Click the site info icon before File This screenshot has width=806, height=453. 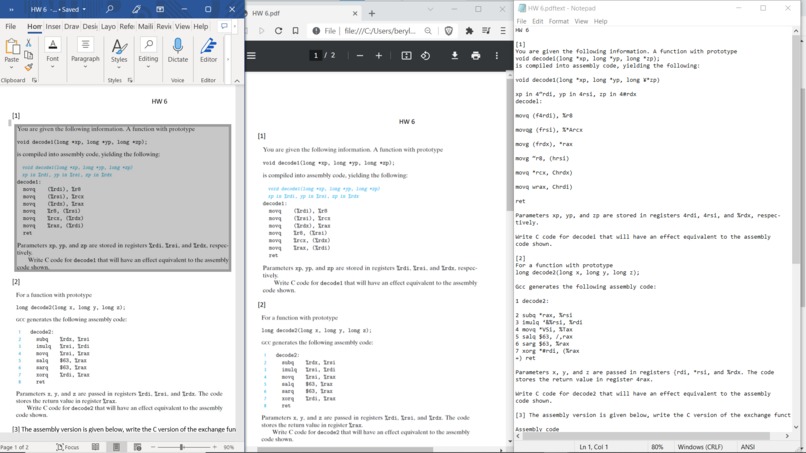[316, 31]
